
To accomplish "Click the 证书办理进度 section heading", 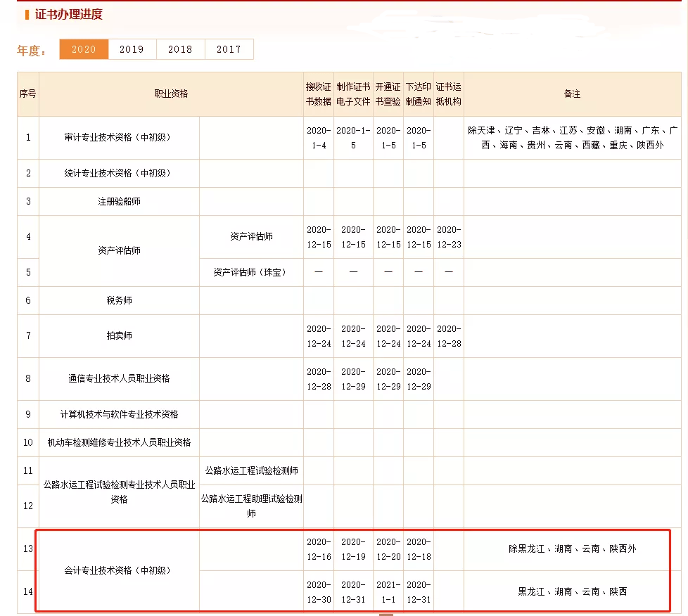I will pos(68,14).
